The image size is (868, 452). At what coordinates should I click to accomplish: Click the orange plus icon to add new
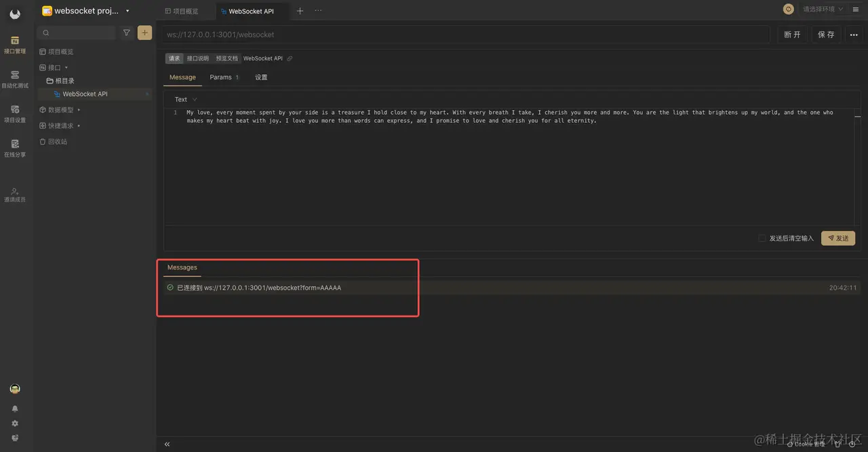(x=144, y=32)
